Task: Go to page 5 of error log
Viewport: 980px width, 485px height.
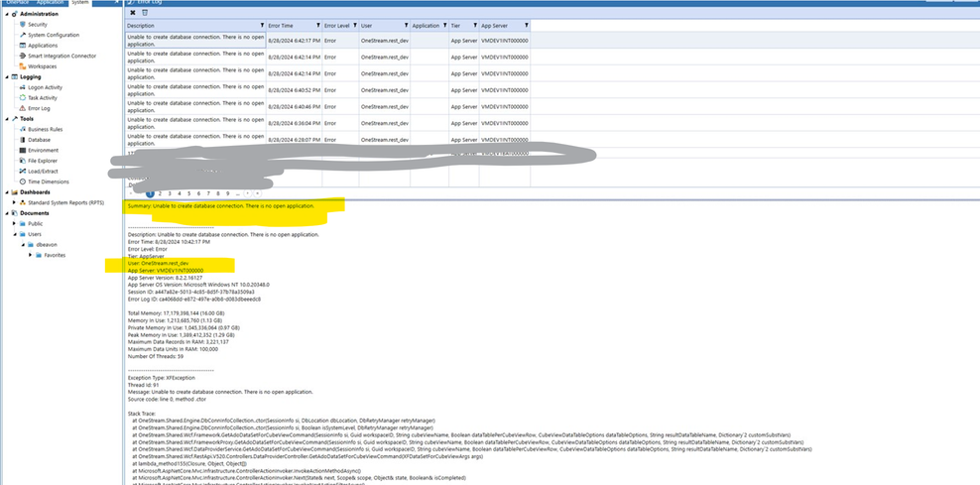Action: [x=188, y=193]
